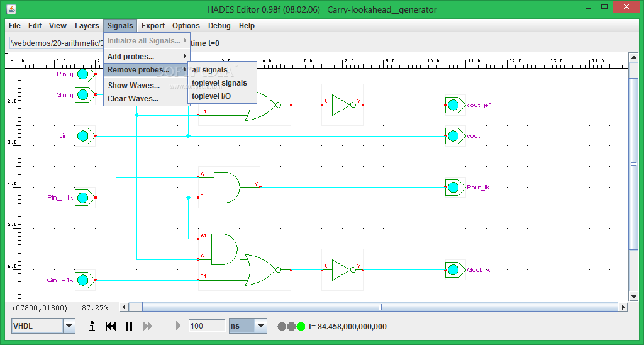Click the design path text field
Viewport: 644px width, 345px height.
click(56, 43)
